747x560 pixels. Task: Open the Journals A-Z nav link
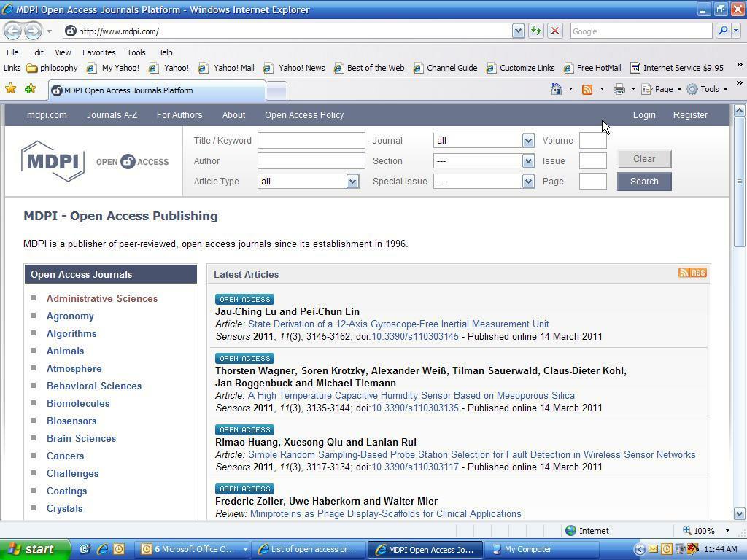coord(112,114)
